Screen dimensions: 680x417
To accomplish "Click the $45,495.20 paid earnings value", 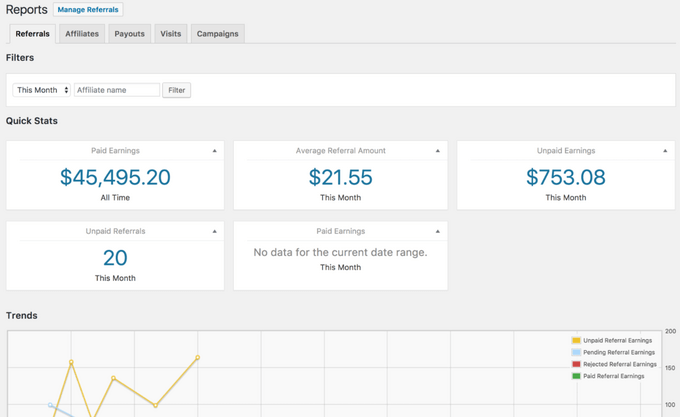I will coord(115,178).
